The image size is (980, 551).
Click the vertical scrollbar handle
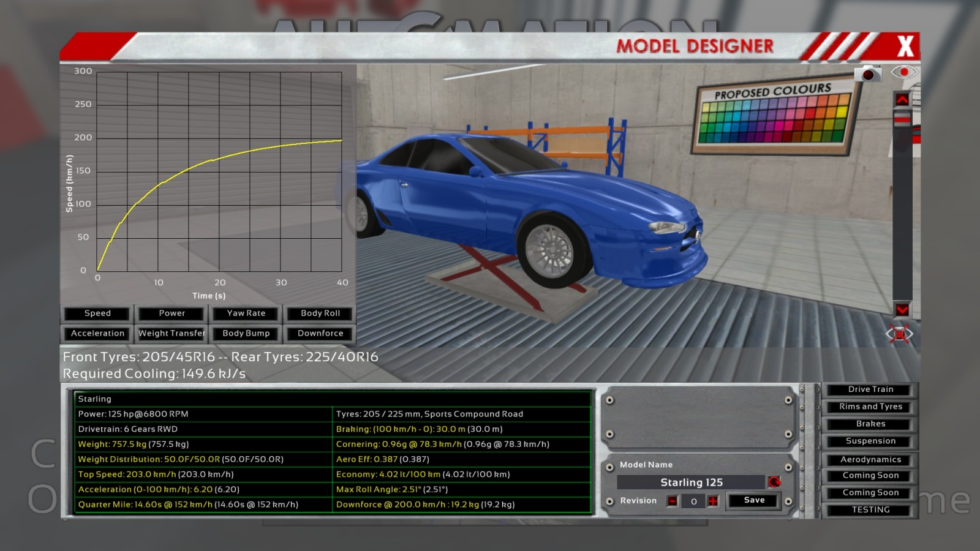coord(902,118)
